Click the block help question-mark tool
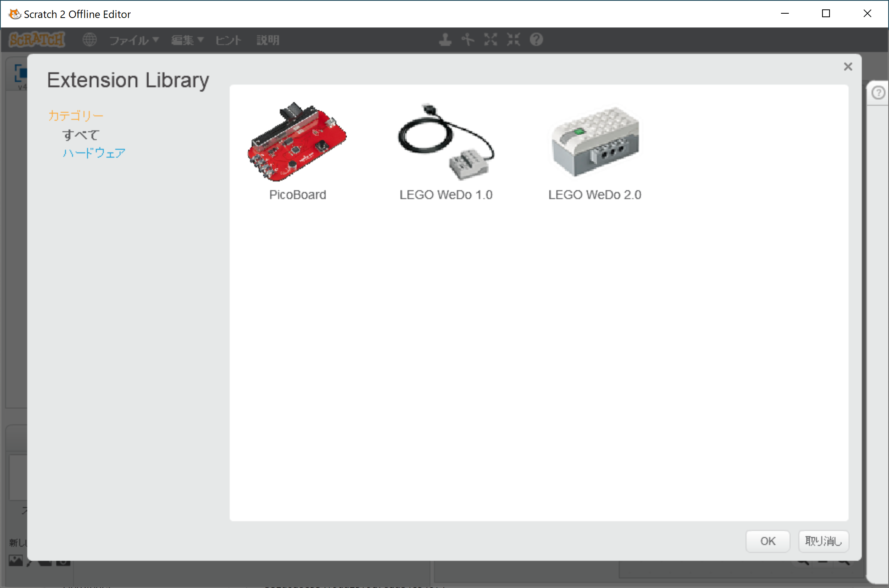Image resolution: width=889 pixels, height=588 pixels. (536, 40)
